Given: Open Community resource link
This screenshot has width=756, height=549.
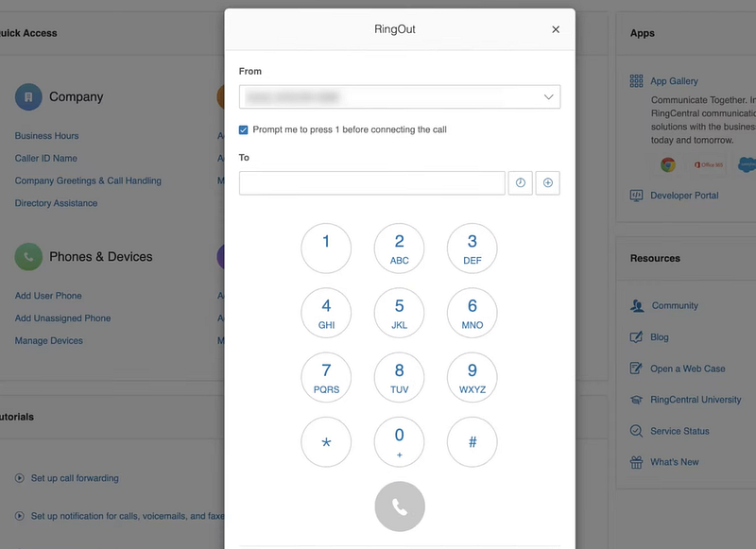Looking at the screenshot, I should click(675, 305).
